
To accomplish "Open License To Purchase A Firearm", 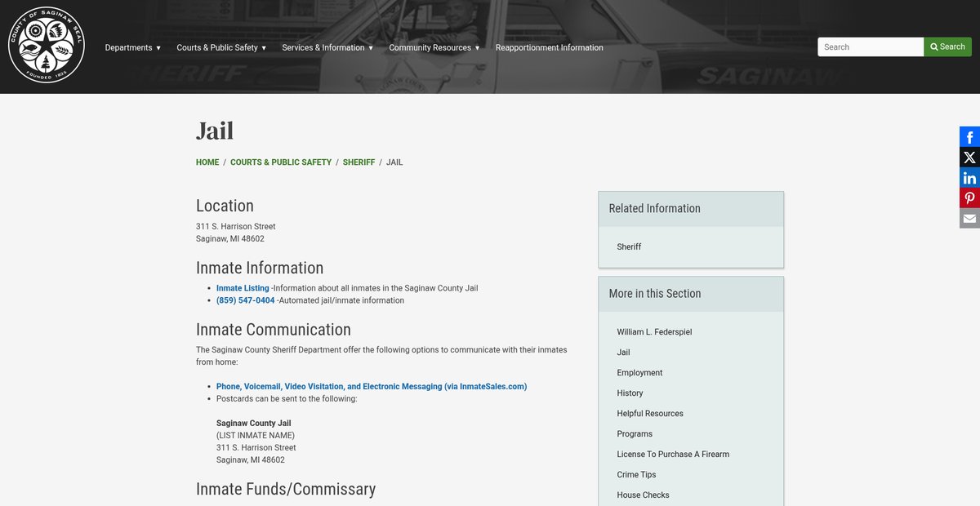I will [x=673, y=455].
